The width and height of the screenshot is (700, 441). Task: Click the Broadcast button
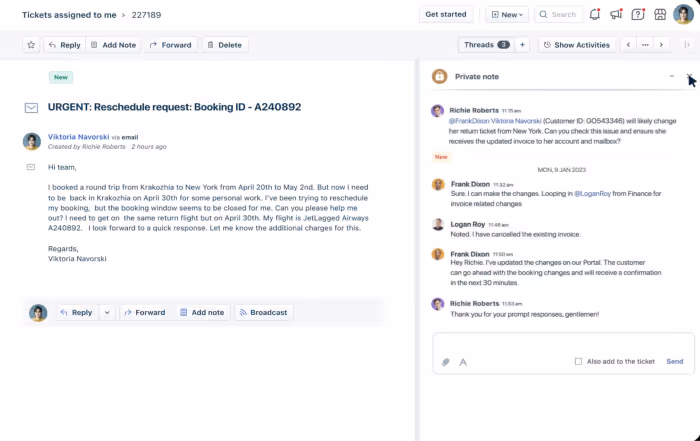264,312
